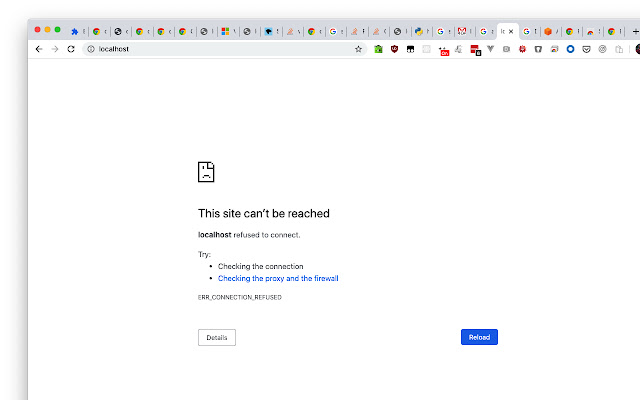This screenshot has width=640, height=400.
Task: Open the green extension icon after the star
Action: pyautogui.click(x=378, y=49)
